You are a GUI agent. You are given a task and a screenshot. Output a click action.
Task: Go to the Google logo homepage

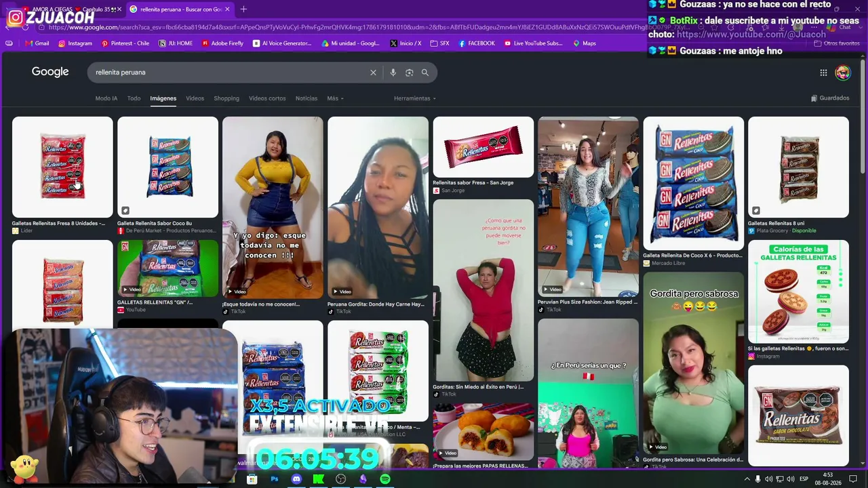(50, 72)
